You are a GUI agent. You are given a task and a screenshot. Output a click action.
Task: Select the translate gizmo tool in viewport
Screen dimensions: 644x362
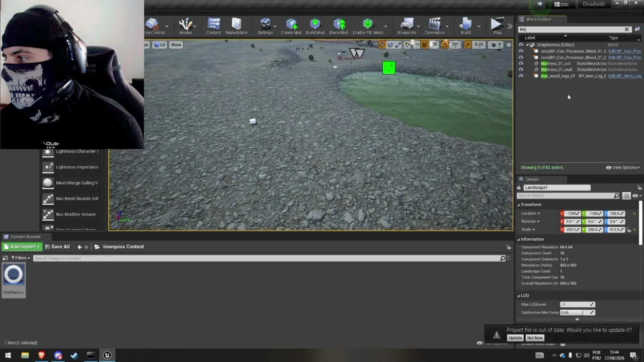coord(382,45)
